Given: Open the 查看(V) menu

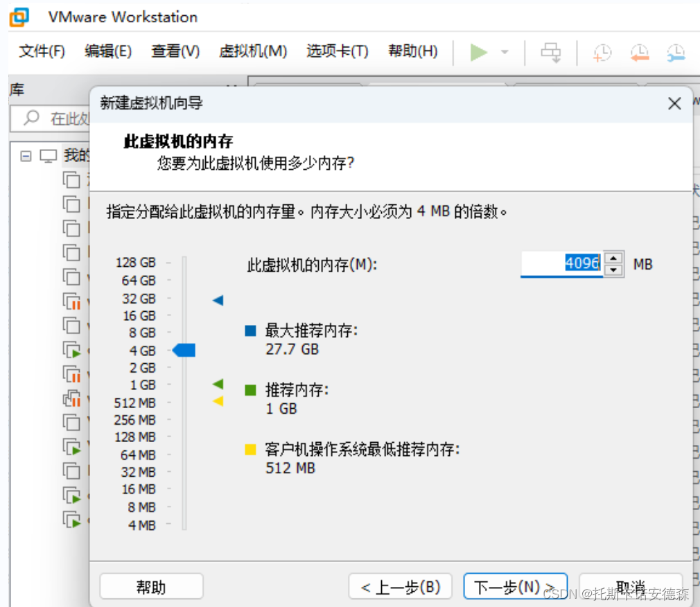Looking at the screenshot, I should 175,51.
